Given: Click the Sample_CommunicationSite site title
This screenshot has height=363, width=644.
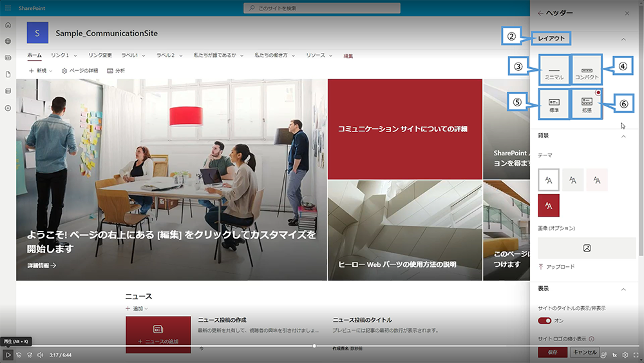Looking at the screenshot, I should (107, 34).
